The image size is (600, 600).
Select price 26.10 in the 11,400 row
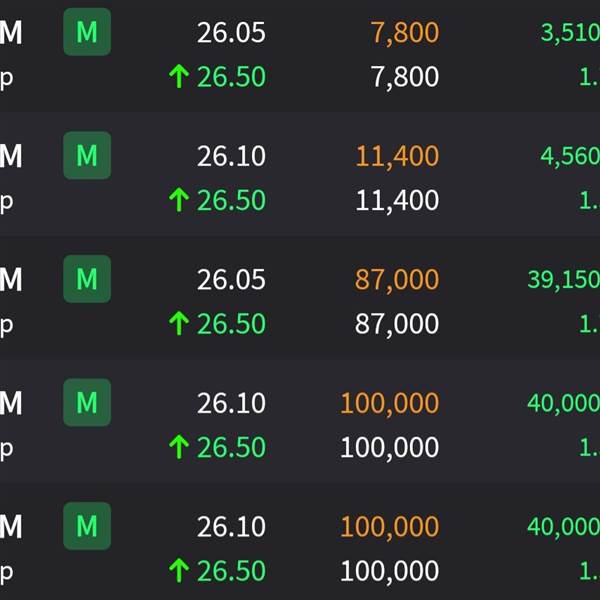tap(231, 156)
